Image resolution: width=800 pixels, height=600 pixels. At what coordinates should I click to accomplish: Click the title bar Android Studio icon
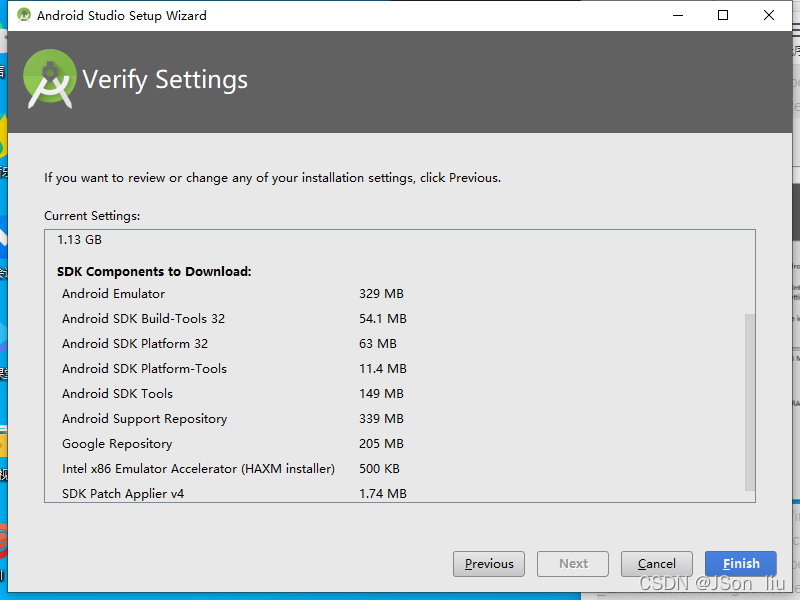tap(23, 15)
